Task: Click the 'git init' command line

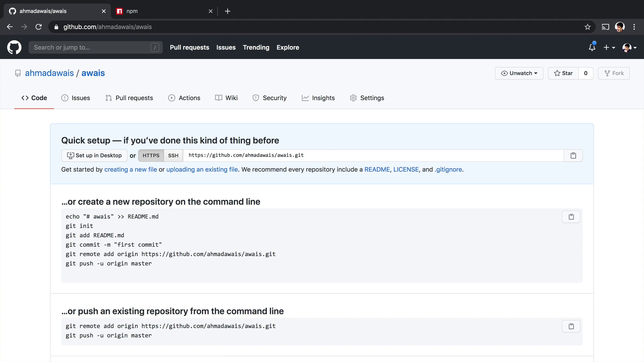Action: [79, 226]
